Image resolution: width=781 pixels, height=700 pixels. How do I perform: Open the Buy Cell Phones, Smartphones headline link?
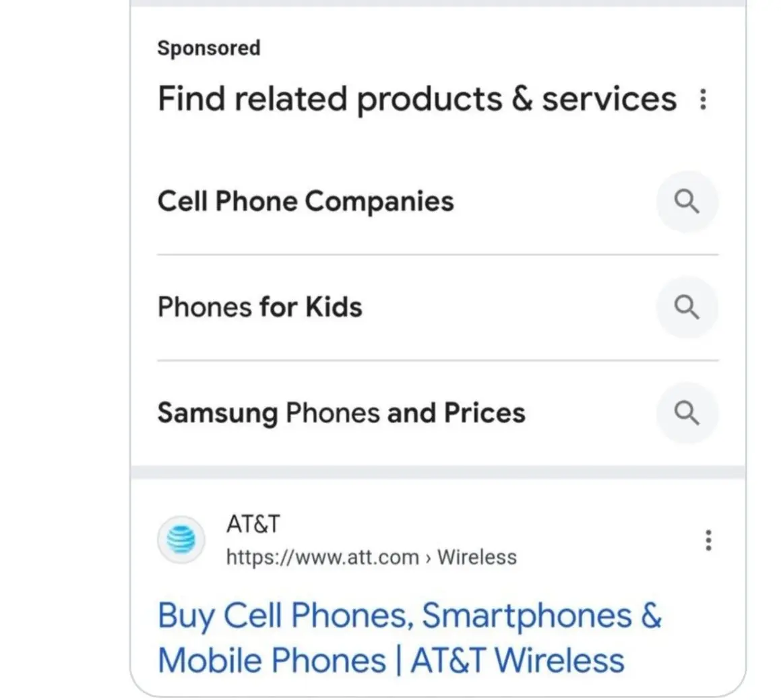coord(409,616)
